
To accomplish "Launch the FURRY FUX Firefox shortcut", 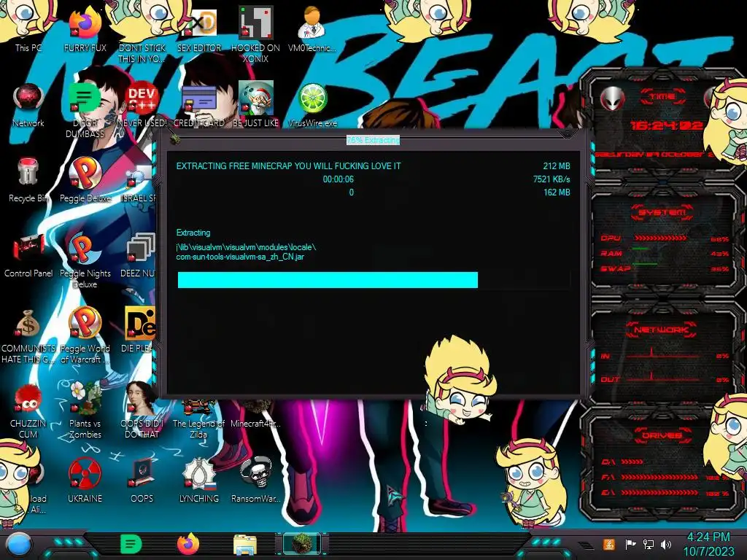I will pyautogui.click(x=85, y=29).
